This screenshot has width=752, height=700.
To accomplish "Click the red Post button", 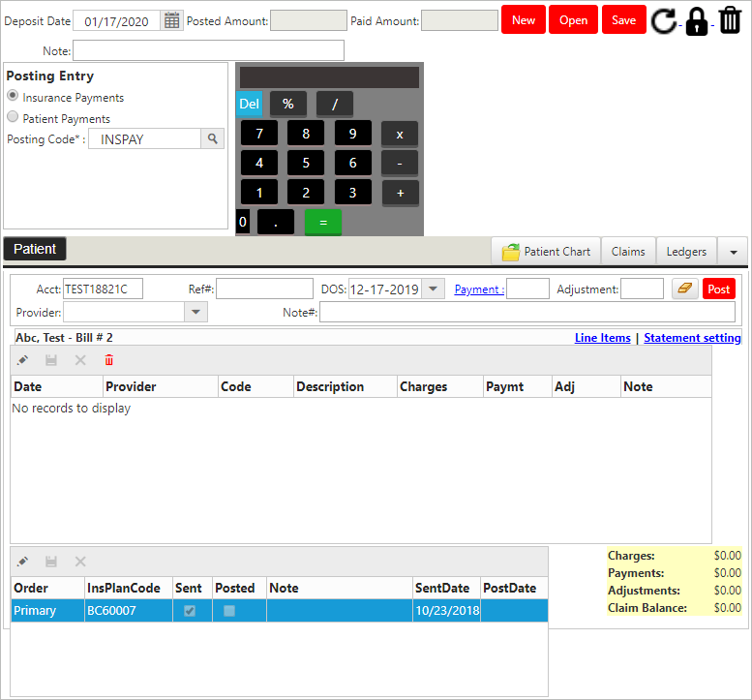I will [718, 289].
